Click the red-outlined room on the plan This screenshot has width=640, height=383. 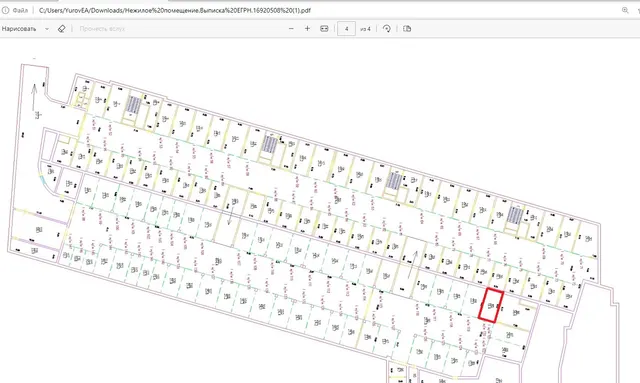[491, 305]
